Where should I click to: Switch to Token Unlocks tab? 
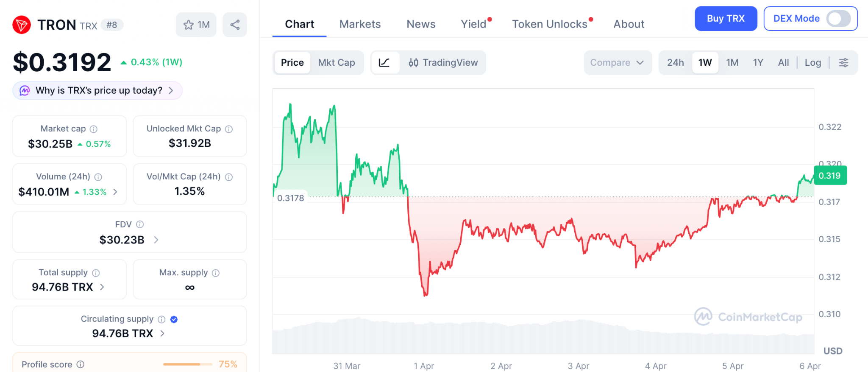pos(549,24)
